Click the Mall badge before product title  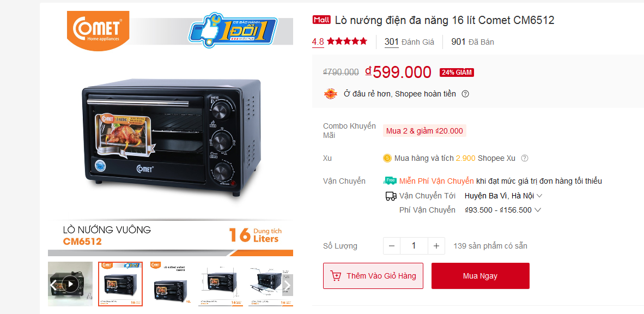(321, 20)
